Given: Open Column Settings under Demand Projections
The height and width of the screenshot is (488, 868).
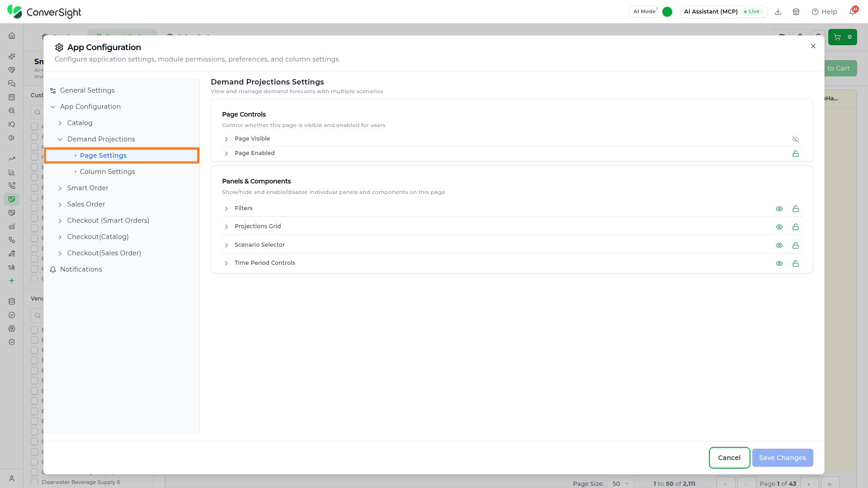Looking at the screenshot, I should tap(107, 172).
